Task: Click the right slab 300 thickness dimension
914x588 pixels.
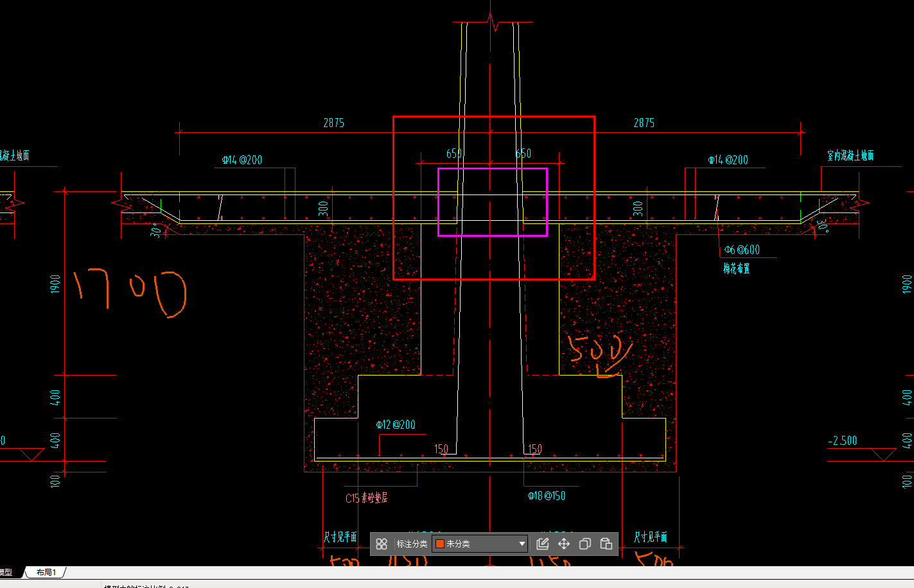Action: 638,208
